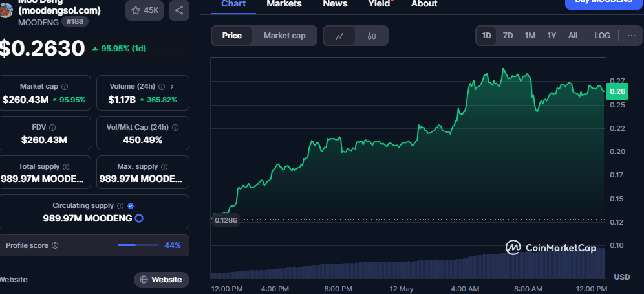Select the All time range
Screen dimensions: 644x294
[x=572, y=36]
